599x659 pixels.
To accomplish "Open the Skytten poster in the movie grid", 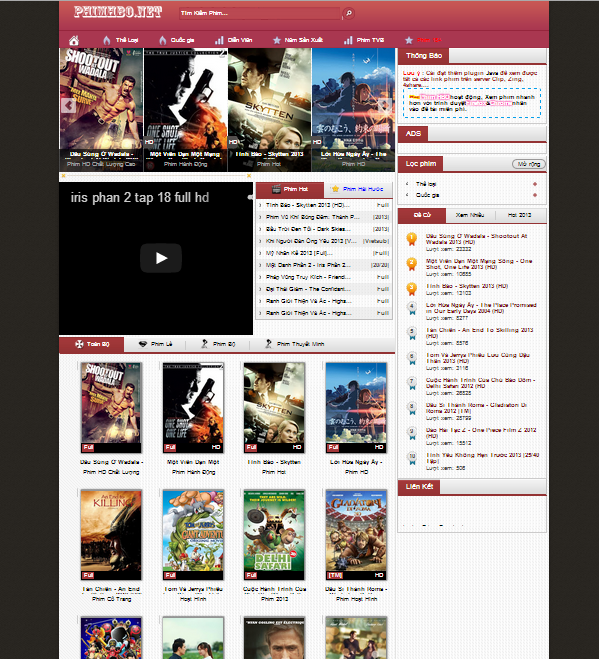I will pos(274,407).
